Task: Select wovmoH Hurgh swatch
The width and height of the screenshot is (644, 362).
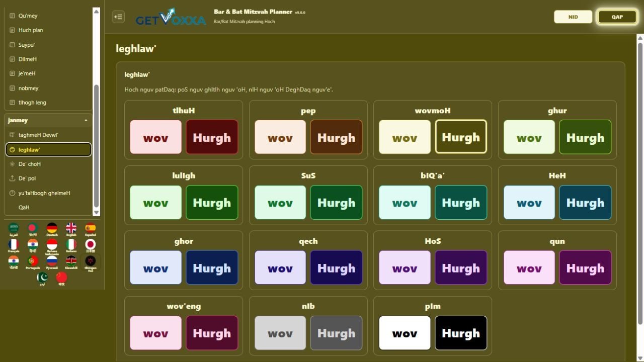Action: click(461, 137)
